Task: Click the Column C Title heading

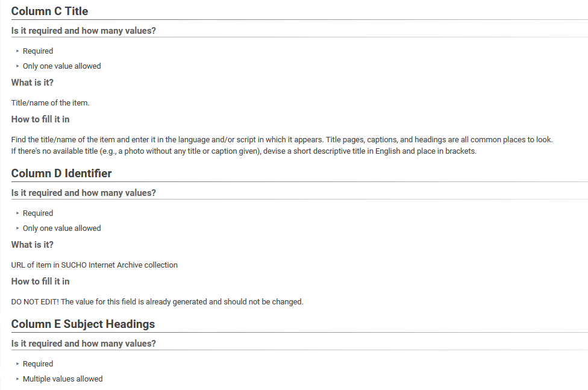Action: click(x=49, y=11)
